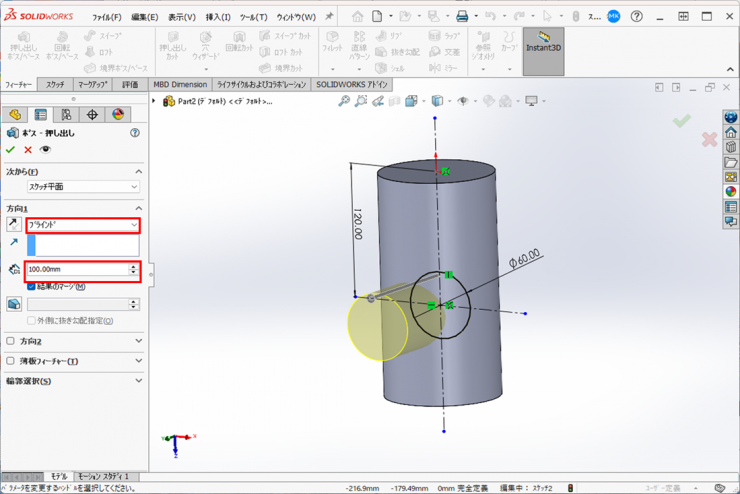This screenshot has width=740, height=494.
Task: Open the ConfigurationManager panel tab
Action: click(66, 115)
